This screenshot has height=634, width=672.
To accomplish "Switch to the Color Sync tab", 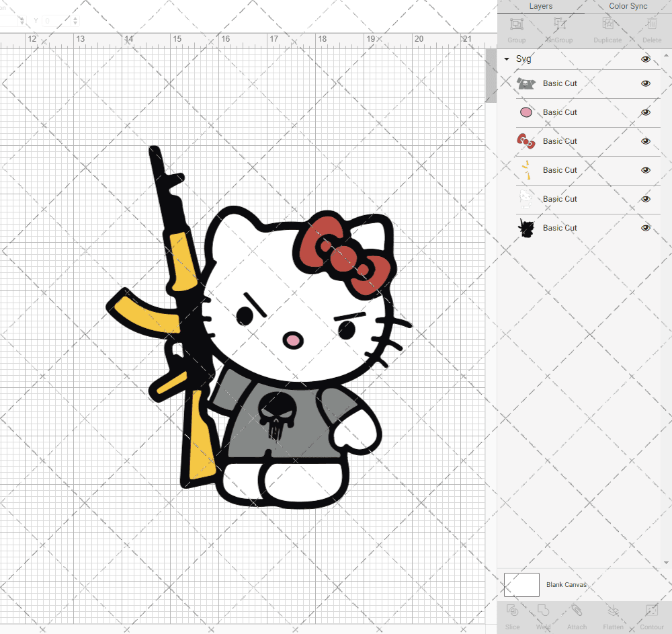I will (x=628, y=7).
